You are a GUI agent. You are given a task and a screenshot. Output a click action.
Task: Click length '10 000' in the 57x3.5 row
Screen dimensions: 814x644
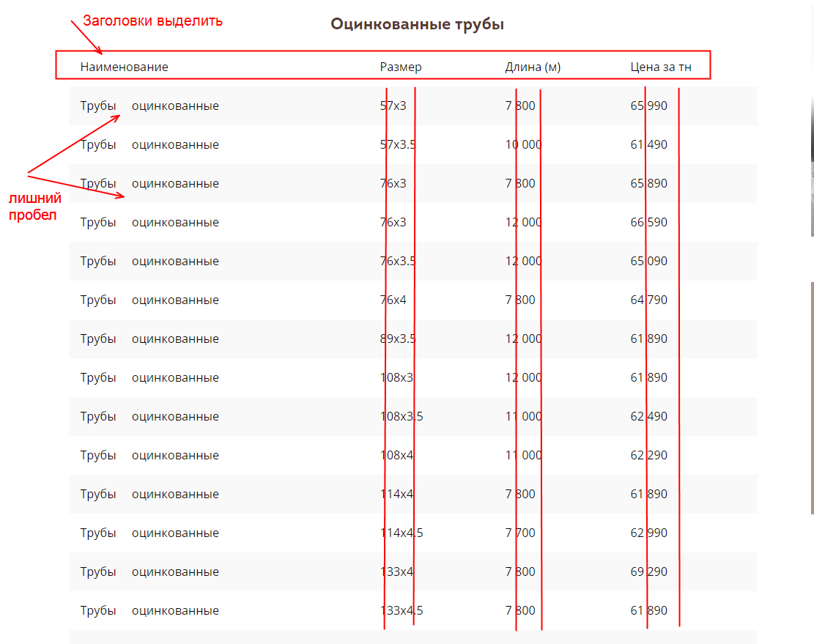click(523, 145)
